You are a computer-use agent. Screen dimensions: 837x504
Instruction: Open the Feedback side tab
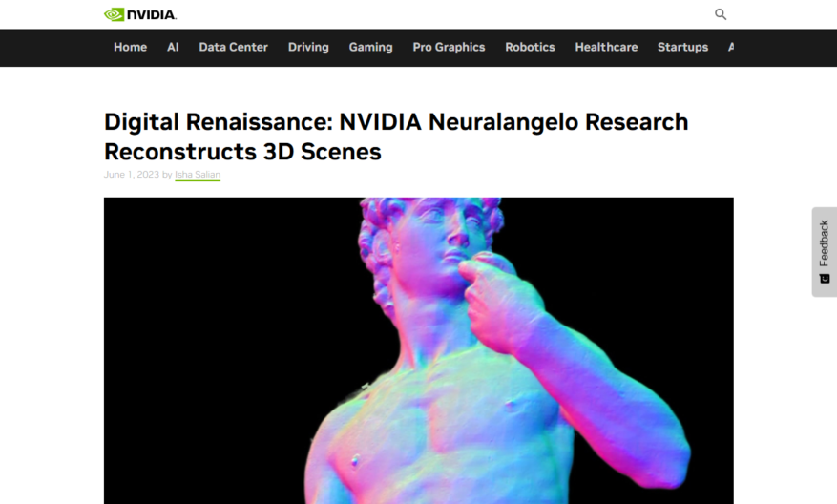[825, 252]
